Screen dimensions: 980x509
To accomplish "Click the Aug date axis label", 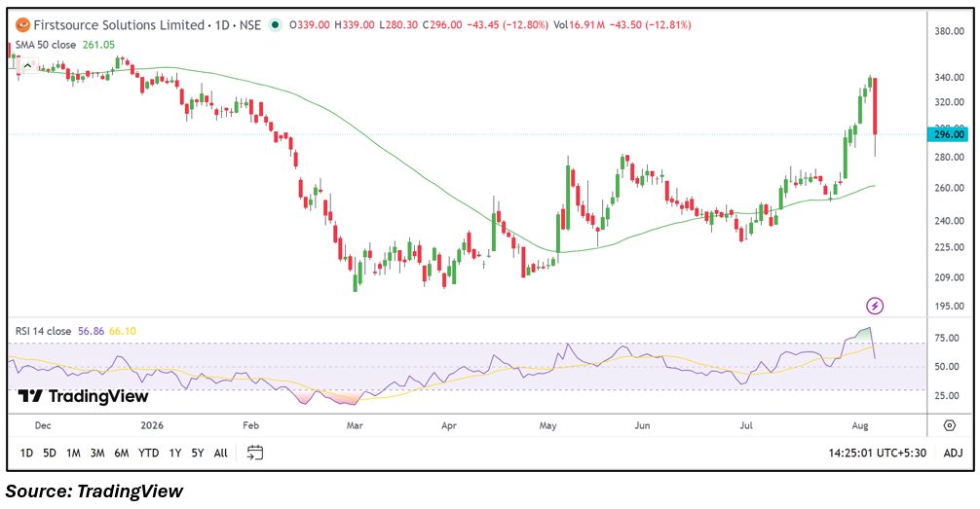I will (860, 425).
